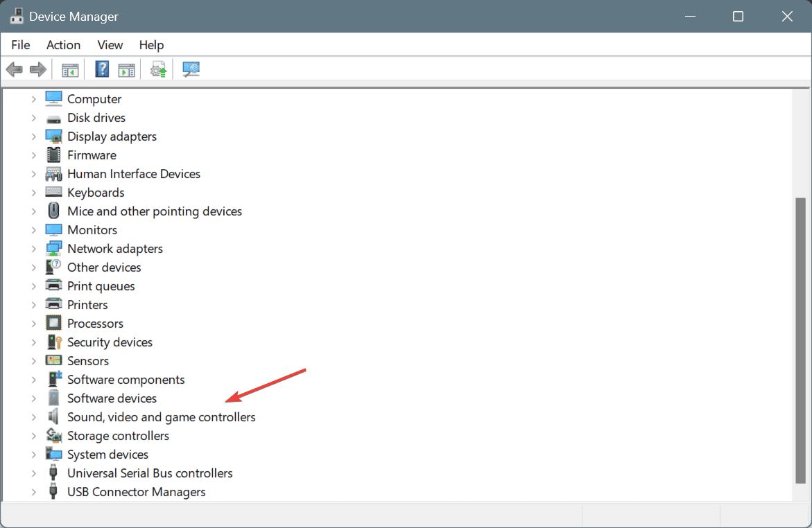Screen dimensions: 812x528
Task: Click the speaker icon for Sound controllers
Action: coord(53,416)
